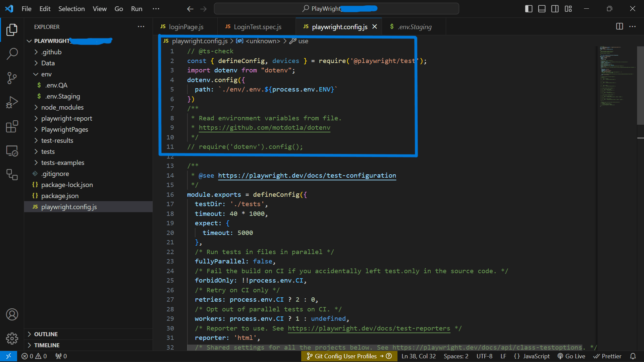This screenshot has width=644, height=362.
Task: Click the ports forwarded indicator in status bar
Action: (61, 356)
